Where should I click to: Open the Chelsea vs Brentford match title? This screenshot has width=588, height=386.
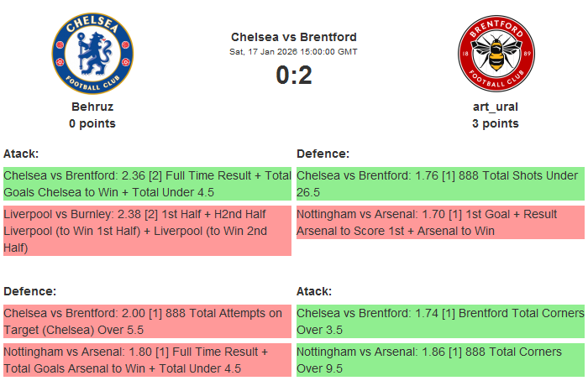[x=294, y=37]
